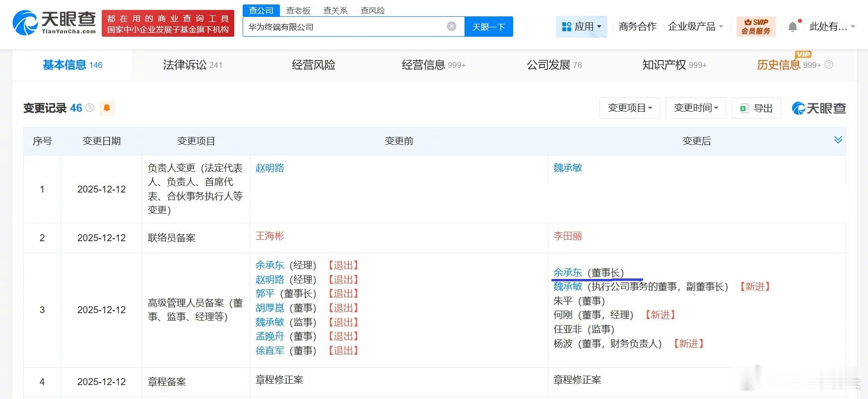Image resolution: width=868 pixels, height=399 pixels.
Task: Expand the double-chevron in the table header
Action: [838, 140]
